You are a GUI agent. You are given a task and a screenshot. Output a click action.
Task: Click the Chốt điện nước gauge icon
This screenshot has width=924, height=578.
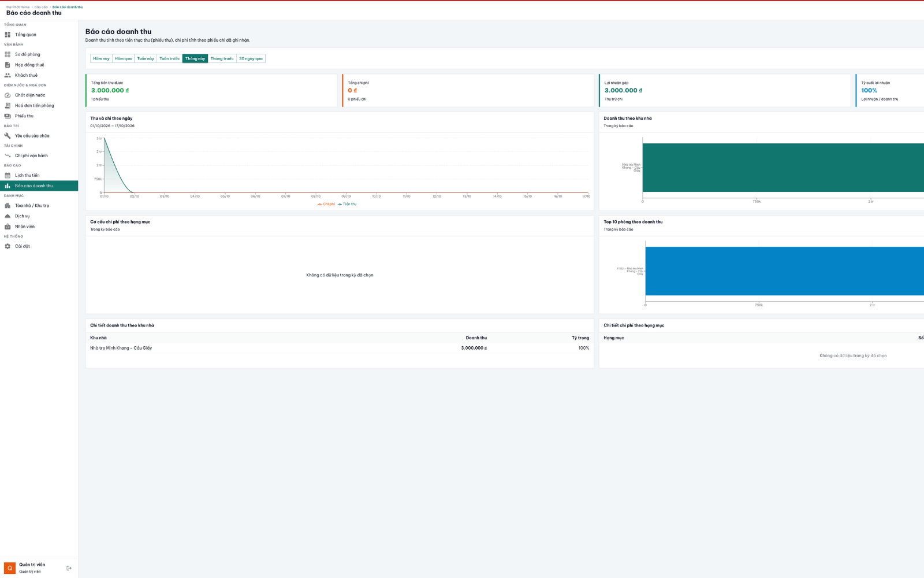[x=8, y=95]
